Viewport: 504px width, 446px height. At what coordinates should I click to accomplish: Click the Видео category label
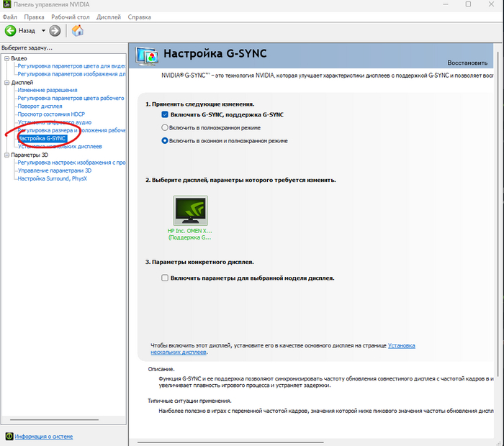coord(19,58)
